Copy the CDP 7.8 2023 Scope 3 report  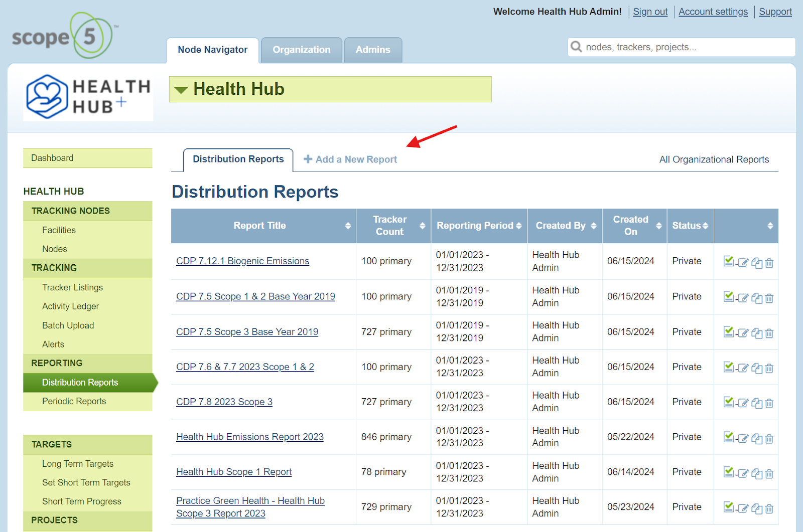coord(757,403)
